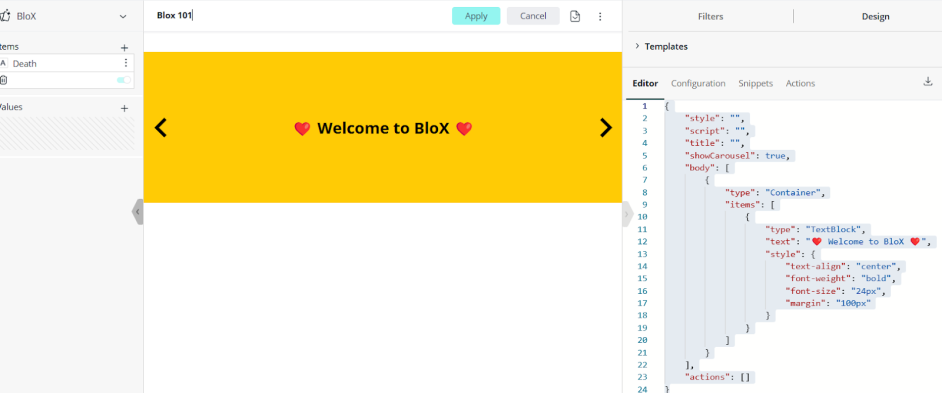The width and height of the screenshot is (942, 393).
Task: Click the Cancel button
Action: (x=533, y=16)
